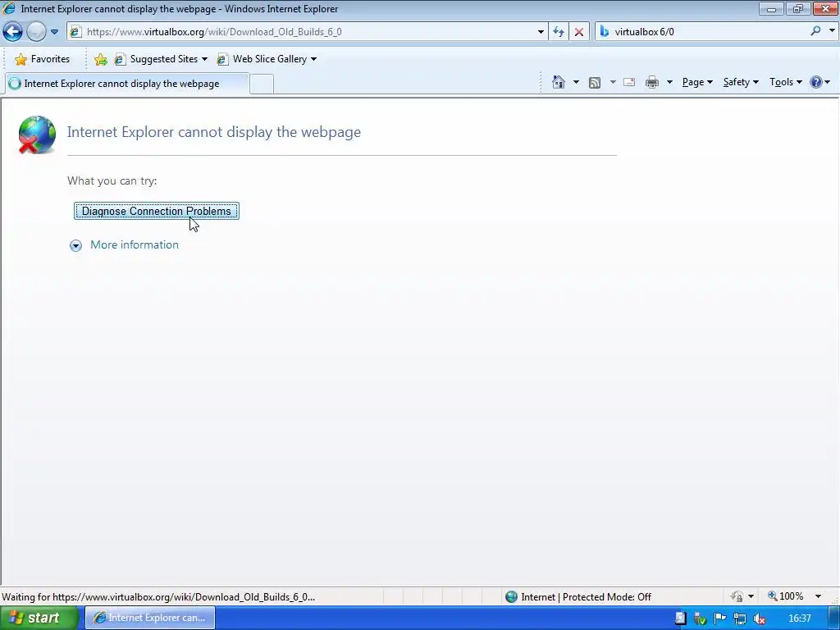This screenshot has height=630, width=840.
Task: Click the 100% zoom level button
Action: point(786,596)
